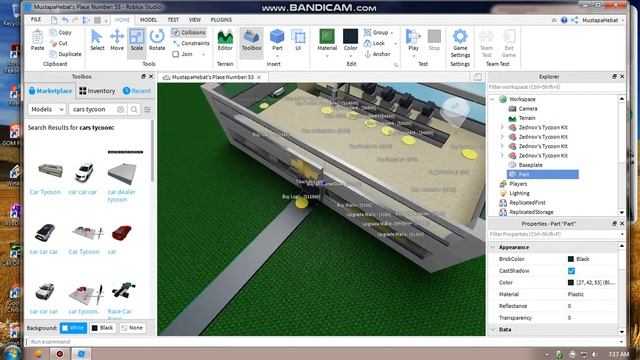The width and height of the screenshot is (640, 360).
Task: Set toolbox background to None
Action: [132, 328]
